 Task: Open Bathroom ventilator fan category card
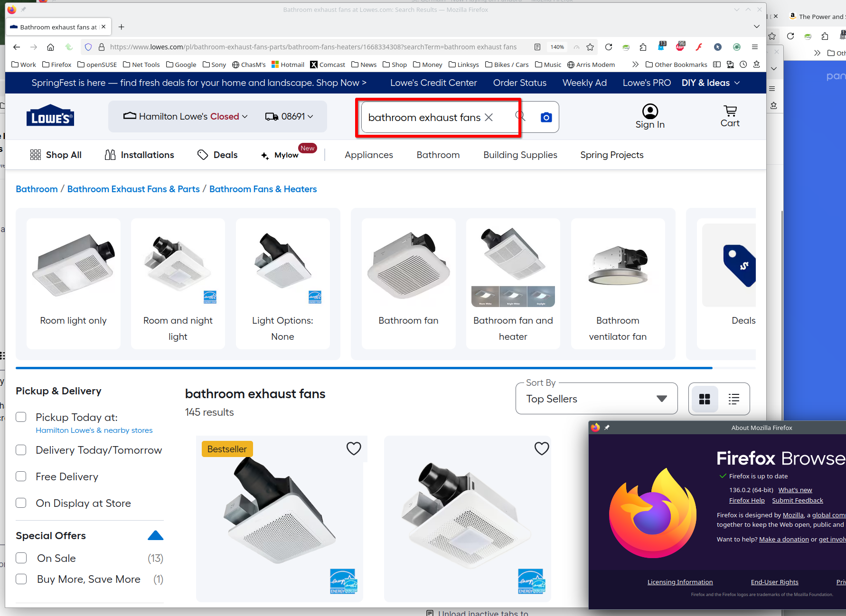pyautogui.click(x=618, y=283)
